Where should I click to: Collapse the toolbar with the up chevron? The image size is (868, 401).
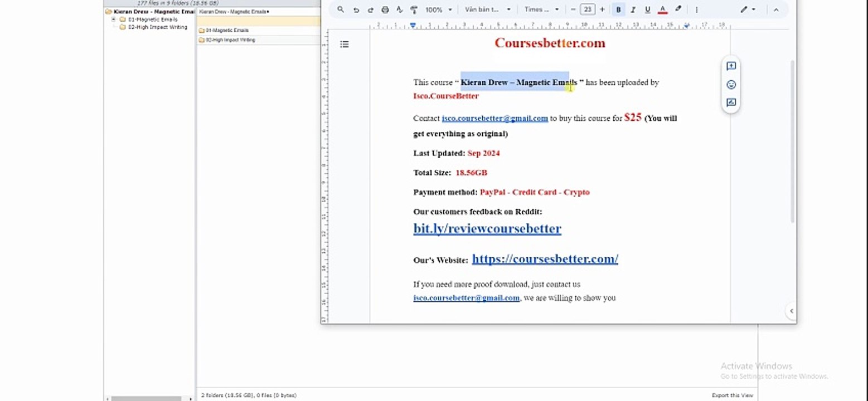(x=775, y=9)
